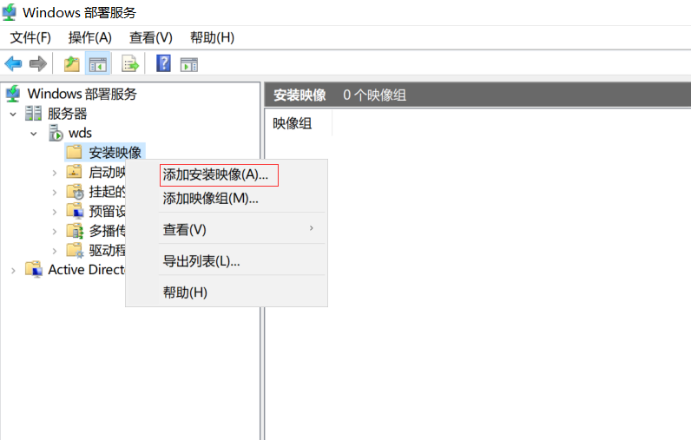Go back with the blue arrow

13,64
